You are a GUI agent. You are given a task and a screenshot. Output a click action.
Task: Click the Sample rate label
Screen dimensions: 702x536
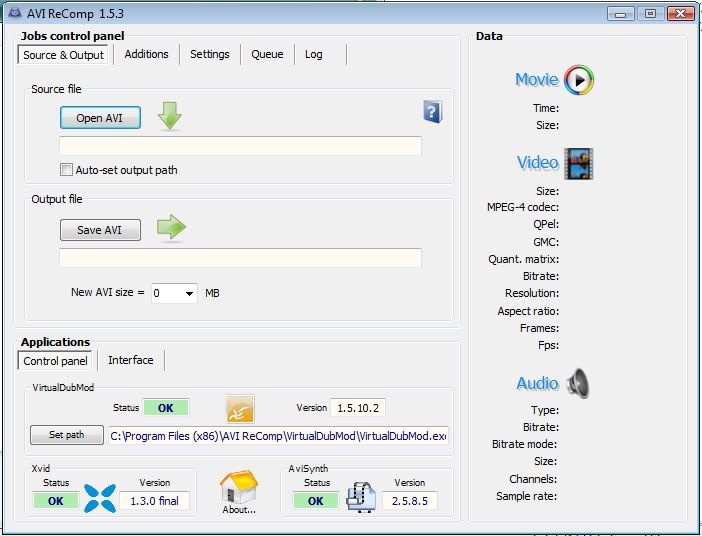pyautogui.click(x=526, y=496)
